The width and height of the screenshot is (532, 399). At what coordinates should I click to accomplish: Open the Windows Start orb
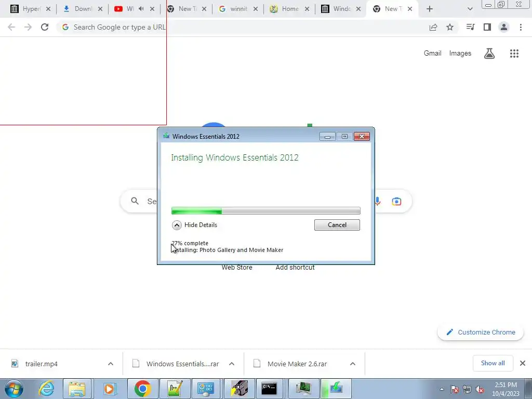[14, 389]
